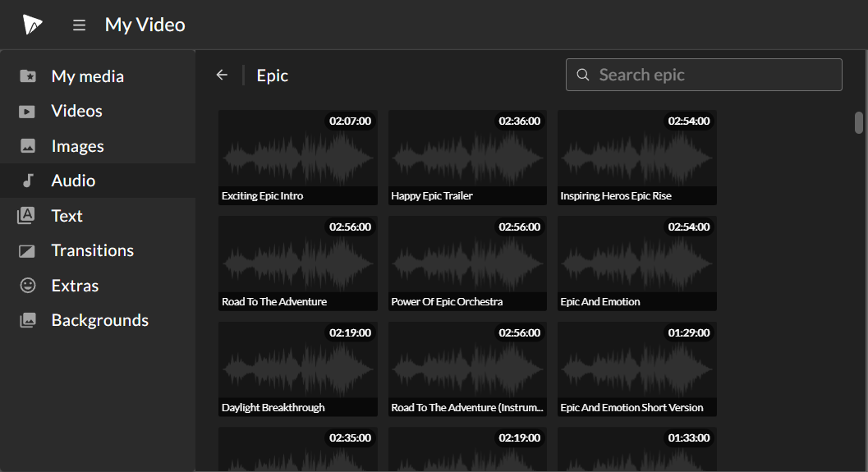
Task: Browse the Backgrounds section
Action: click(x=98, y=320)
